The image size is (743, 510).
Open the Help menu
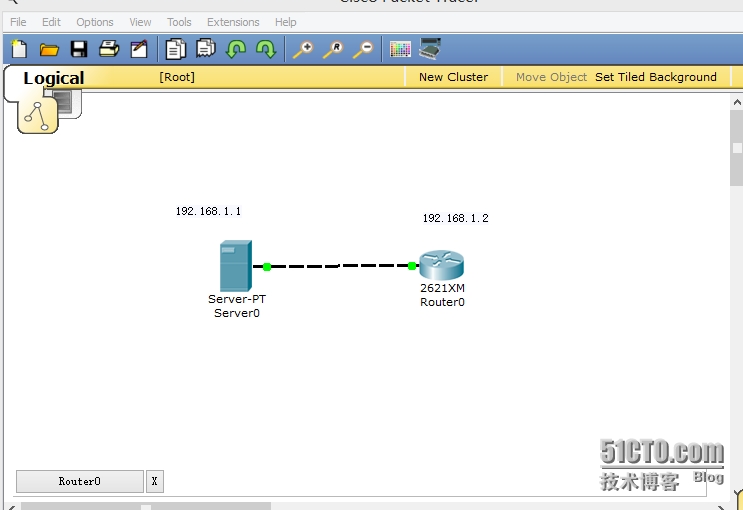[286, 22]
